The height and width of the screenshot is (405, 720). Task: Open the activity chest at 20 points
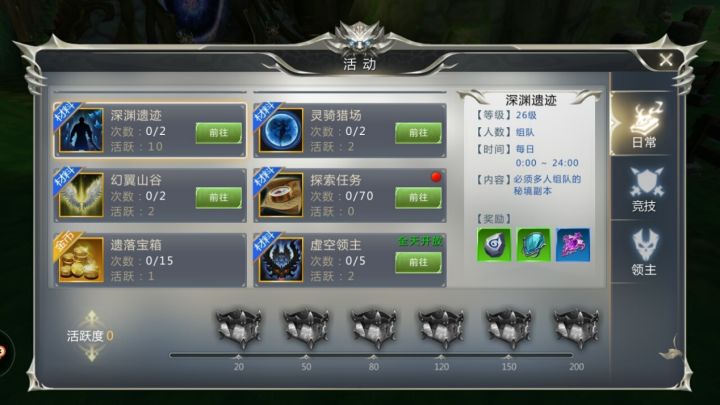238,329
